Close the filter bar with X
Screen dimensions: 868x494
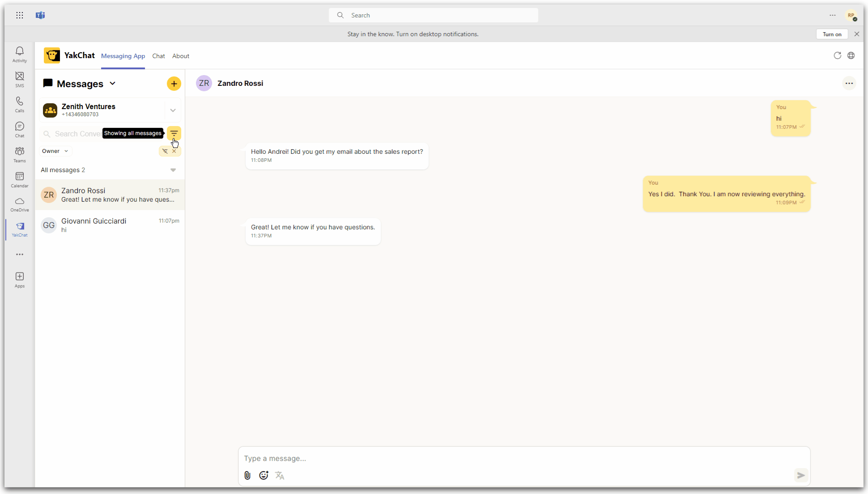point(174,151)
